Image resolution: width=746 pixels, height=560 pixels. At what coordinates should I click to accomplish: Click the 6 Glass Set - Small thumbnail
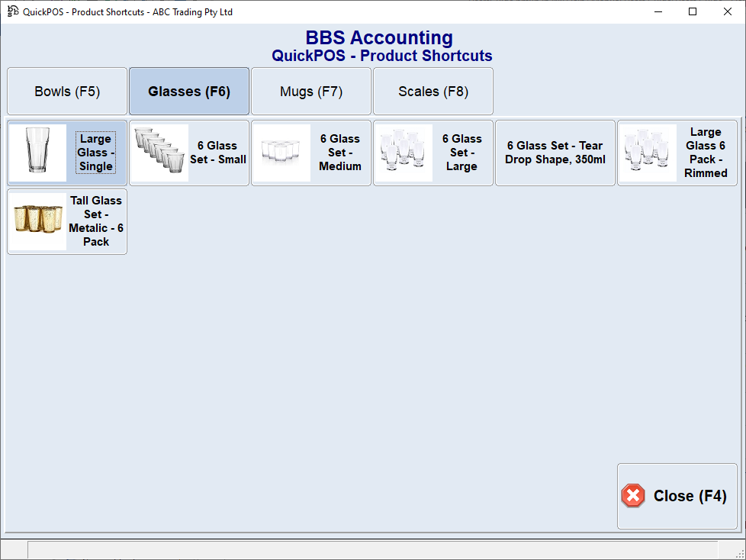tap(159, 152)
